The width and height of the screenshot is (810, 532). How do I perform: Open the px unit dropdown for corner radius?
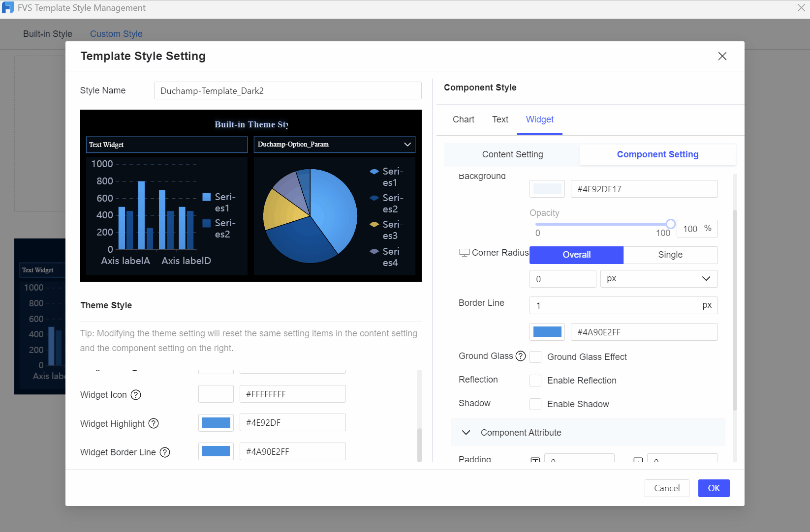tap(659, 279)
